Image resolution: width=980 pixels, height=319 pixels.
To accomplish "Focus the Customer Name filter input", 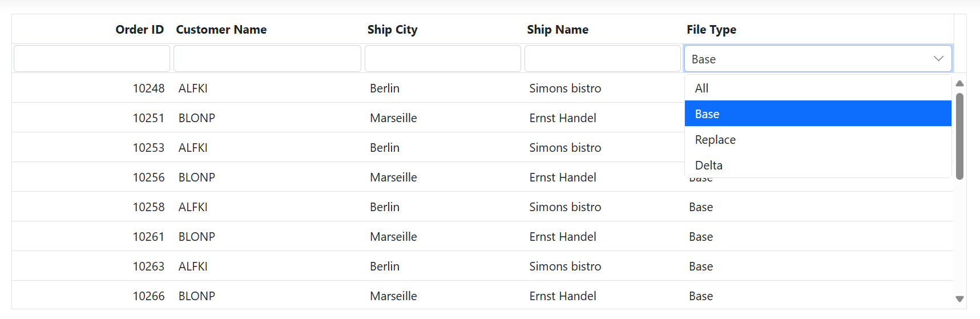I will pos(267,59).
